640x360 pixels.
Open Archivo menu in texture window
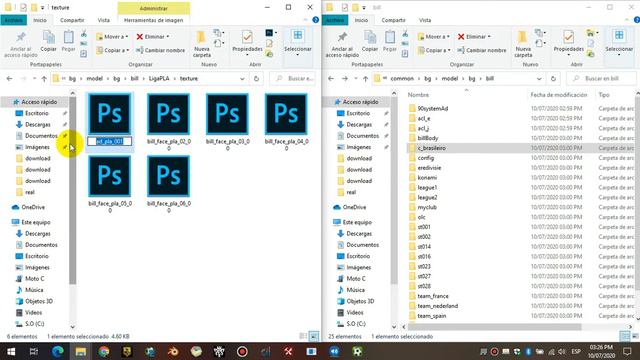coord(13,20)
